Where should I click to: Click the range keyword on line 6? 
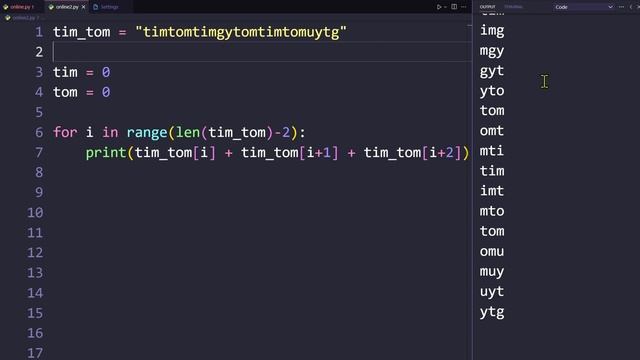(x=147, y=132)
